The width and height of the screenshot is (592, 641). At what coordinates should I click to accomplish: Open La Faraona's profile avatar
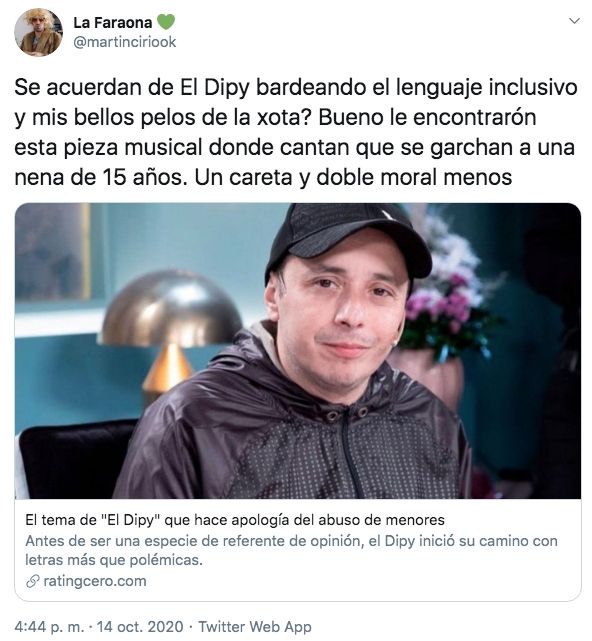(38, 32)
